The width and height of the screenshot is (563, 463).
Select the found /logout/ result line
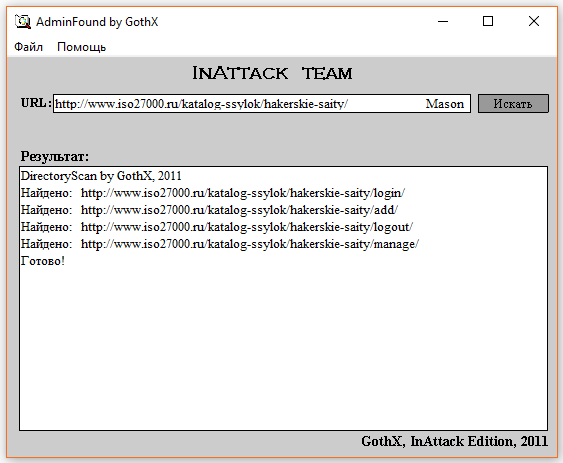point(217,227)
